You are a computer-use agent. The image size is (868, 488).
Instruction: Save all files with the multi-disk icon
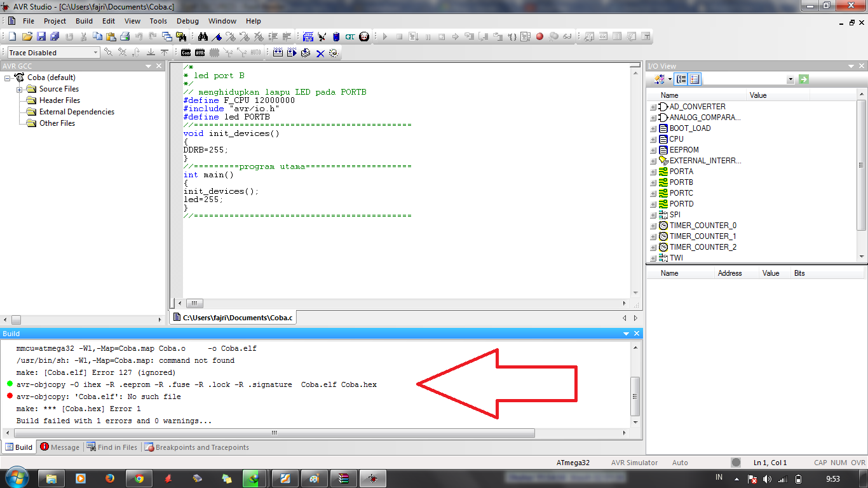pyautogui.click(x=55, y=36)
